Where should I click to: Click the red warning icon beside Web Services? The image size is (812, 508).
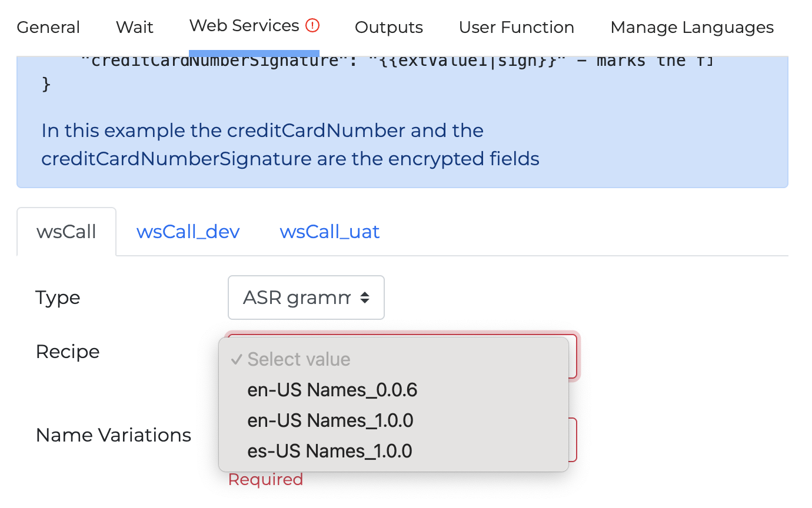(312, 26)
